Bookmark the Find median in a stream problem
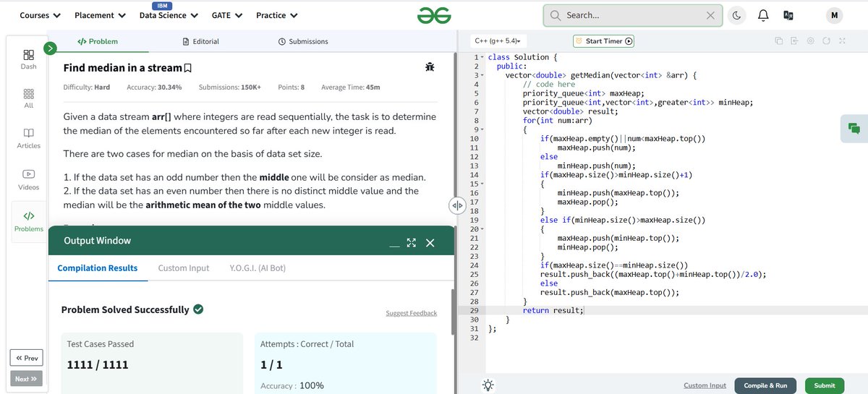868x394 pixels. point(188,68)
